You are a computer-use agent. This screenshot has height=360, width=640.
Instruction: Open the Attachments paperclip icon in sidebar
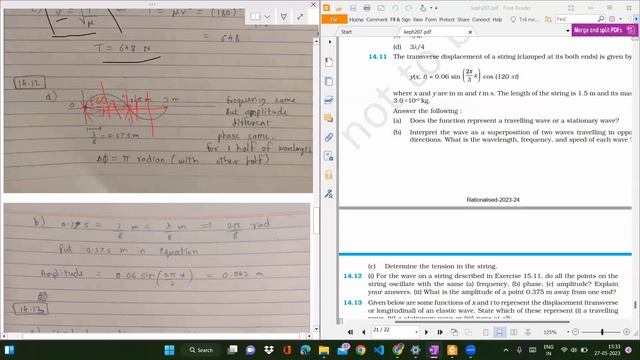click(x=329, y=137)
